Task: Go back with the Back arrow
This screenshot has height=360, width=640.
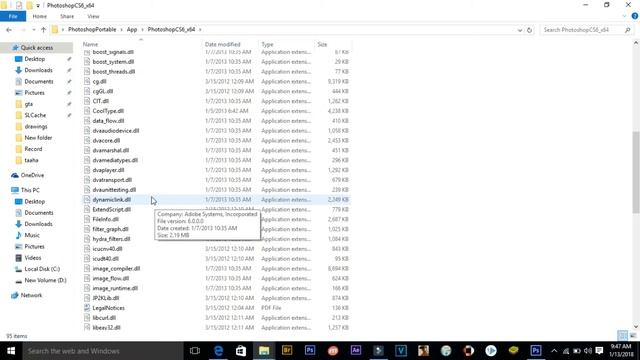Action: click(x=9, y=30)
